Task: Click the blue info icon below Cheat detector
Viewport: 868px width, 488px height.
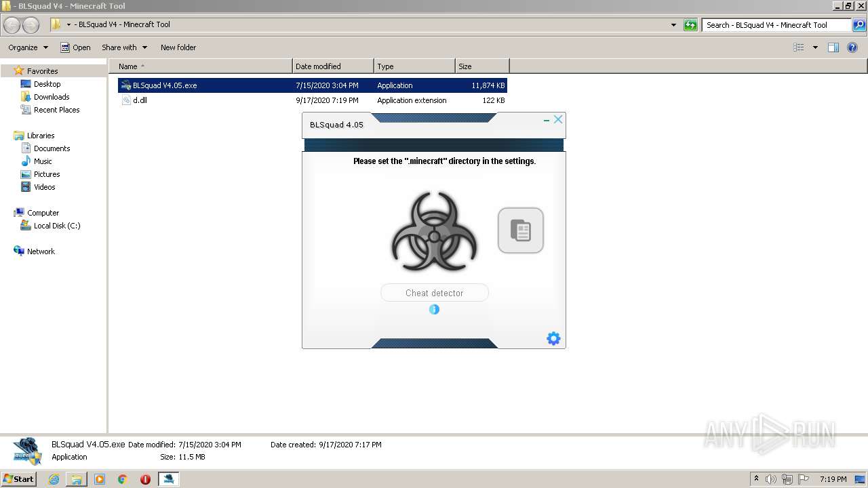Action: click(434, 309)
